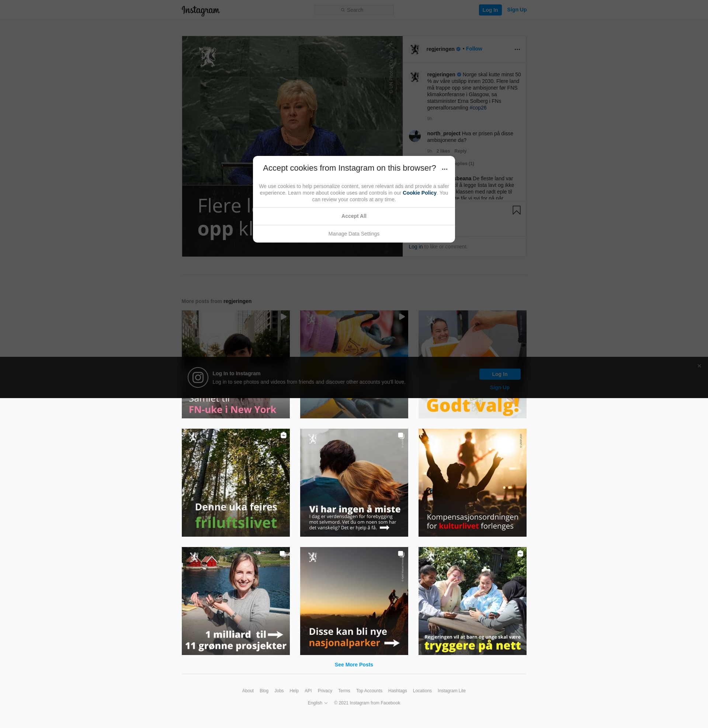The height and width of the screenshot is (728, 708).
Task: Click Instagram camera icon in login banner
Action: tap(198, 377)
